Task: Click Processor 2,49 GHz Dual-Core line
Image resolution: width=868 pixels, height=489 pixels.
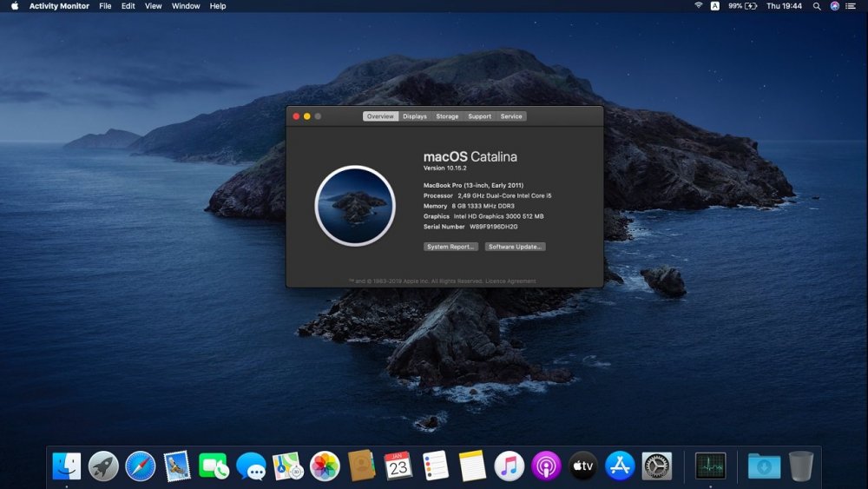Action: [x=487, y=195]
